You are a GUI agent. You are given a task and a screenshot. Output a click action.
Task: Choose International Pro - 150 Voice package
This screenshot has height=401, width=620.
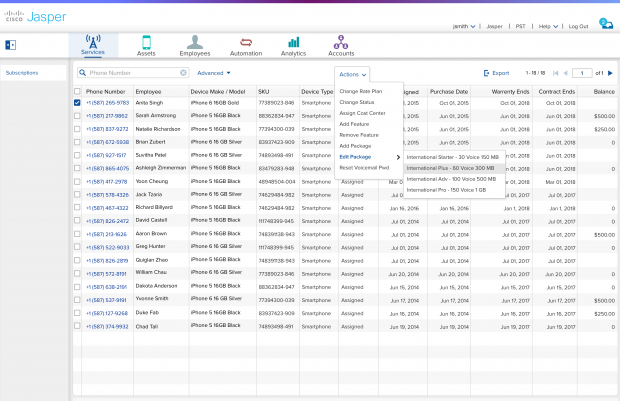point(446,190)
